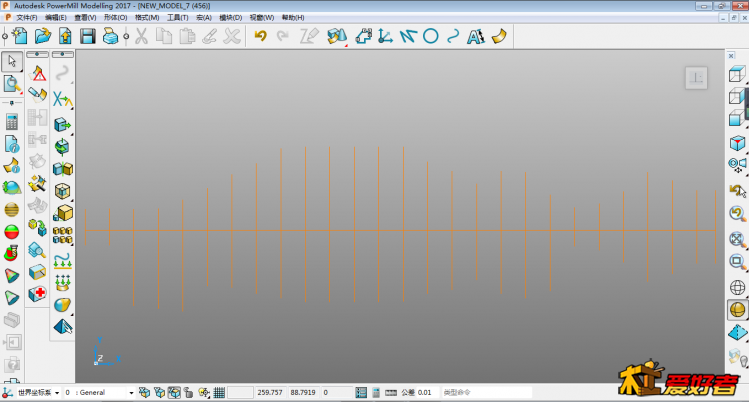Screen dimensions: 749x402
Task: Toggle first snapping cube icon in status bar
Action: pyautogui.click(x=144, y=392)
